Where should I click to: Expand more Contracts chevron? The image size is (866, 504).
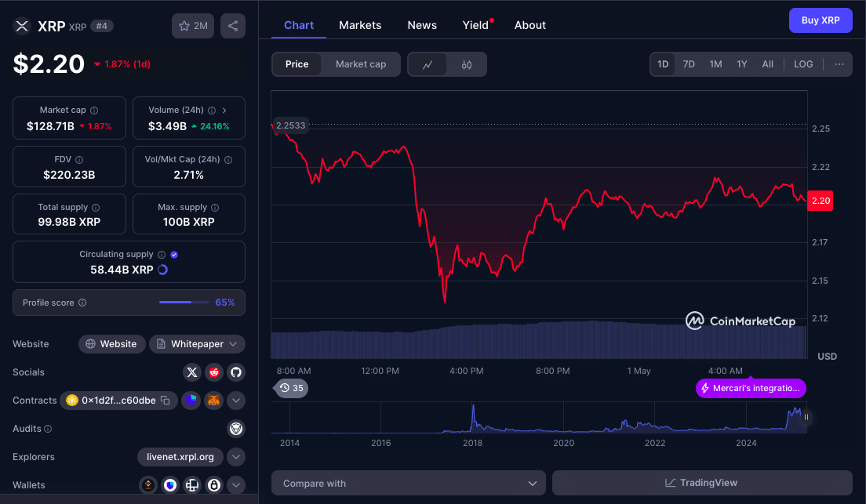(236, 401)
